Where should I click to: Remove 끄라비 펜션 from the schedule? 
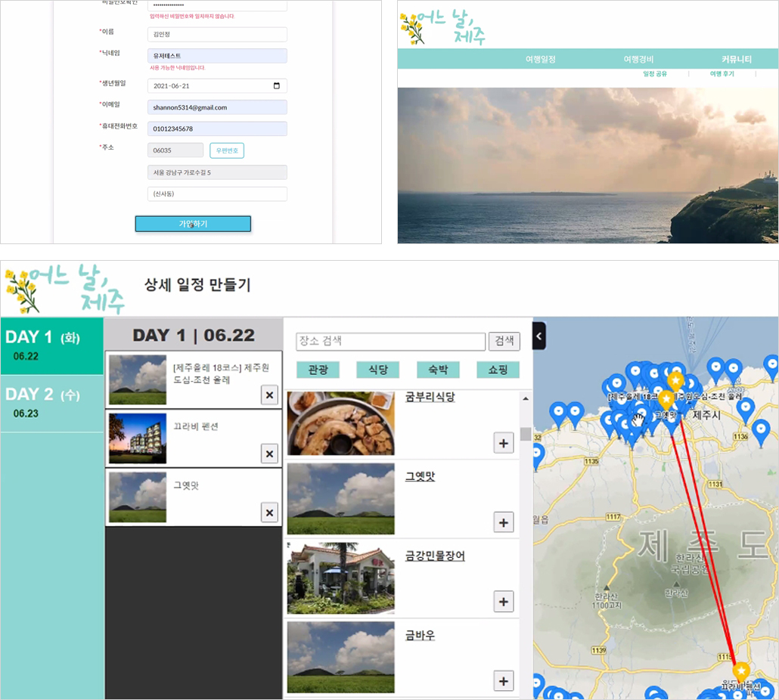pyautogui.click(x=269, y=454)
